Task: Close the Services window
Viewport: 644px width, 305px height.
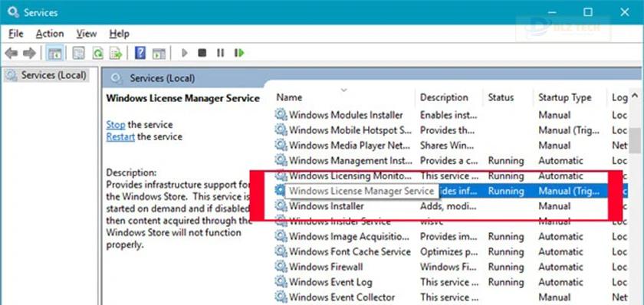Action: (x=625, y=12)
